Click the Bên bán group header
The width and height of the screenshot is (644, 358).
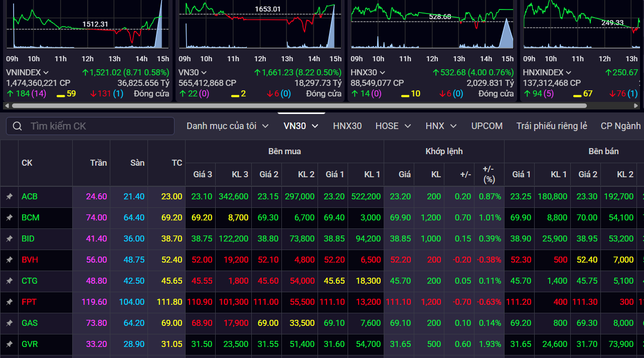tap(604, 151)
